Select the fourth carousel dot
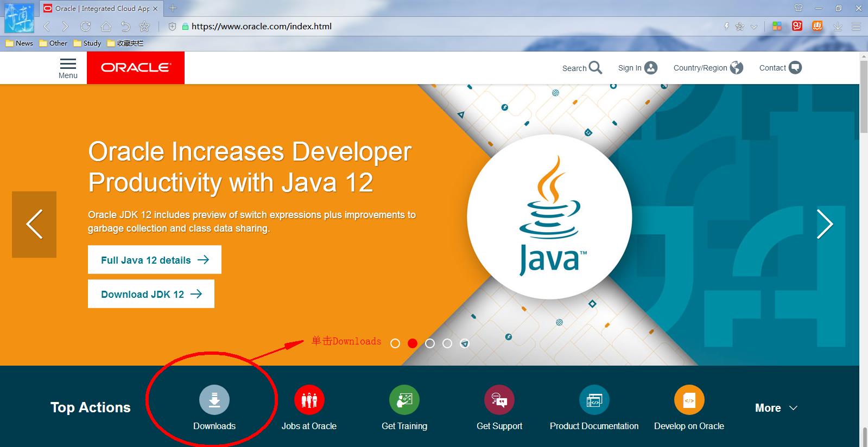Screen dimensions: 868x447 coord(447,343)
